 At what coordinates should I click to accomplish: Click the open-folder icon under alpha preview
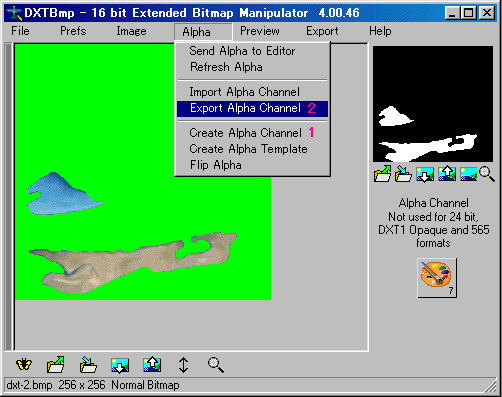pos(382,174)
